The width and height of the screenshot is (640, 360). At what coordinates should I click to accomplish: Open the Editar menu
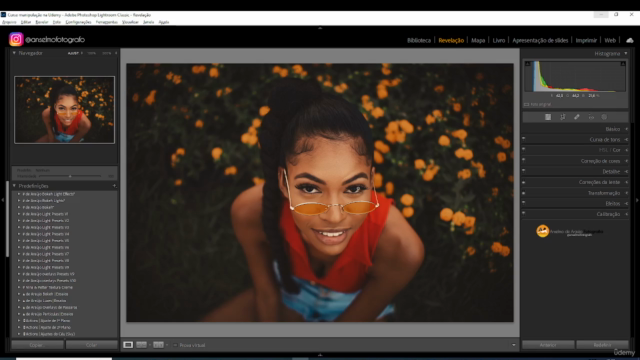(x=26, y=22)
